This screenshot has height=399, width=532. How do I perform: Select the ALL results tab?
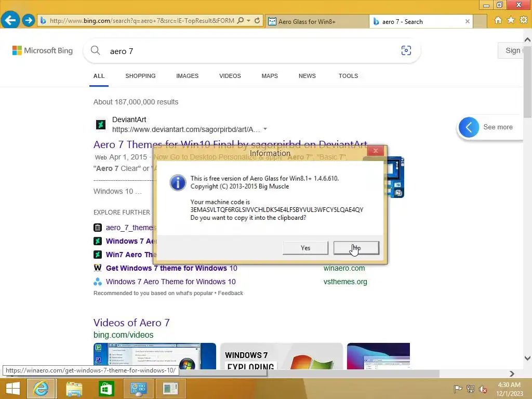99,76
